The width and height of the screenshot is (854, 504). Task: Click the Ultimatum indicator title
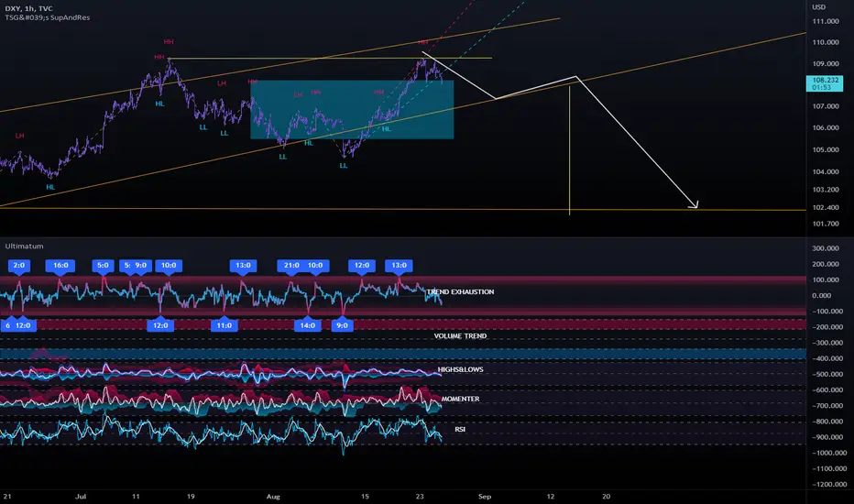[24, 246]
